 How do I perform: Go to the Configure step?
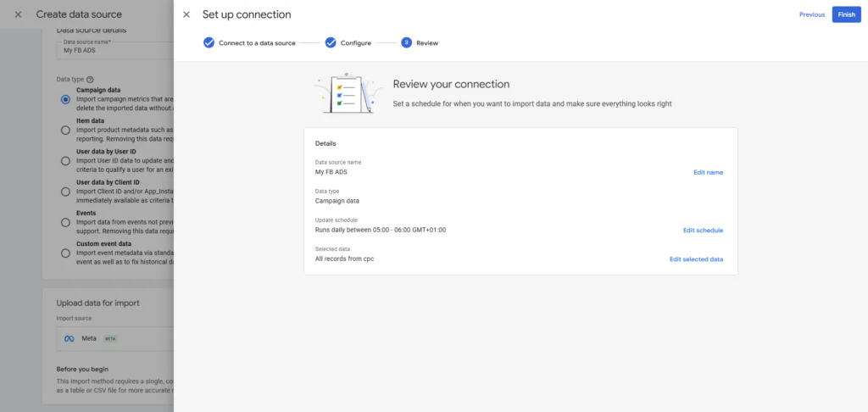tap(355, 42)
